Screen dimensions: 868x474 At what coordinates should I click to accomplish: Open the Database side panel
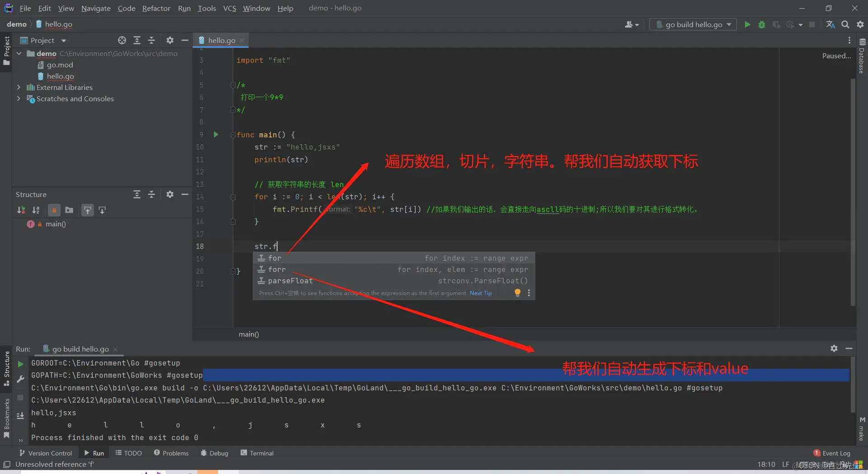(x=862, y=56)
